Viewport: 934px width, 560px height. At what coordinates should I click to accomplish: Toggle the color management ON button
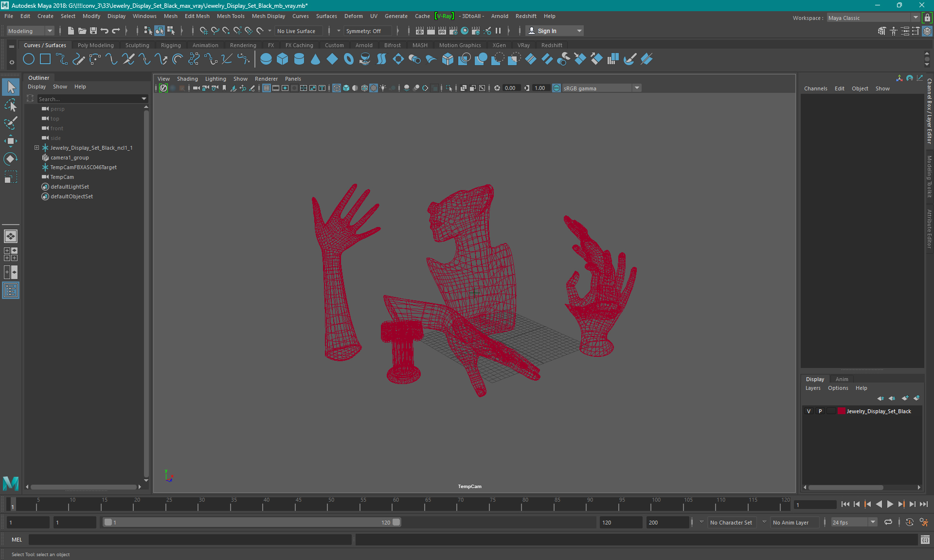[x=557, y=88]
